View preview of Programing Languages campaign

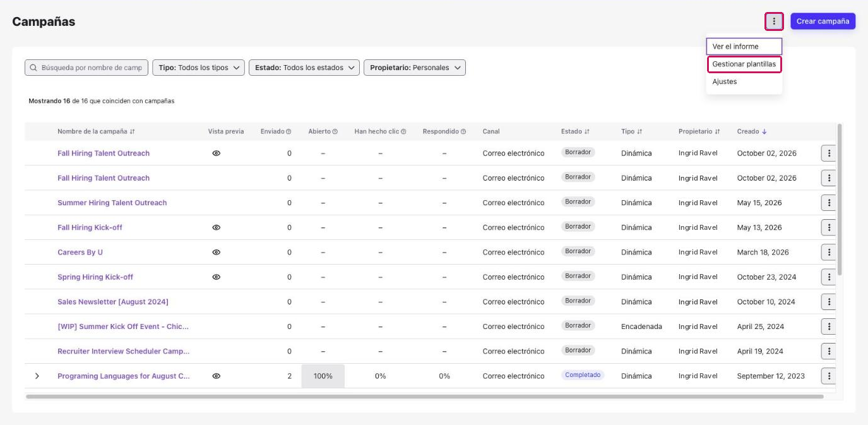click(x=216, y=376)
